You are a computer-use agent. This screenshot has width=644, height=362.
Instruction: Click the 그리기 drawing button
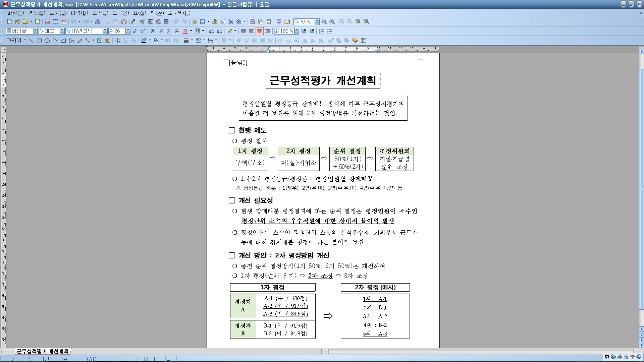[x=16, y=41]
